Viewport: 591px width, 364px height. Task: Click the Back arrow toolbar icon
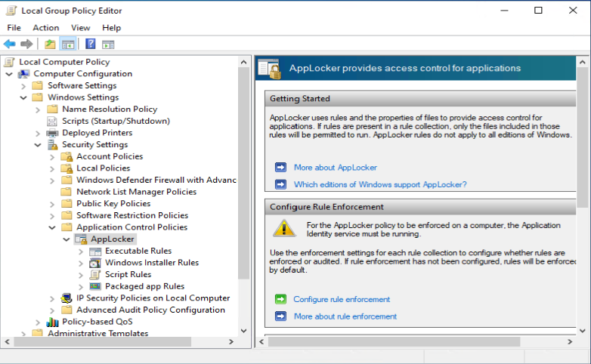coord(10,44)
